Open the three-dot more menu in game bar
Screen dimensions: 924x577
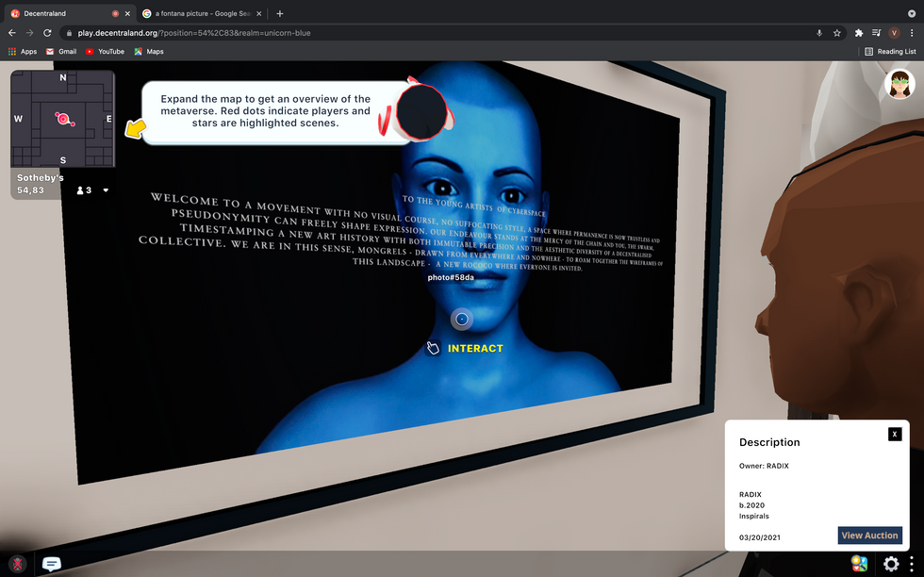[911, 564]
